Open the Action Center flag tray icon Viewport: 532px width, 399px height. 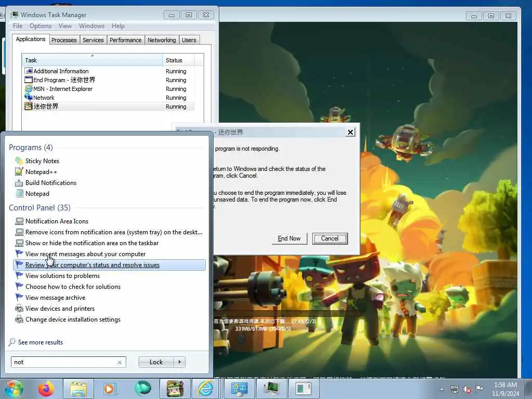[x=479, y=389]
